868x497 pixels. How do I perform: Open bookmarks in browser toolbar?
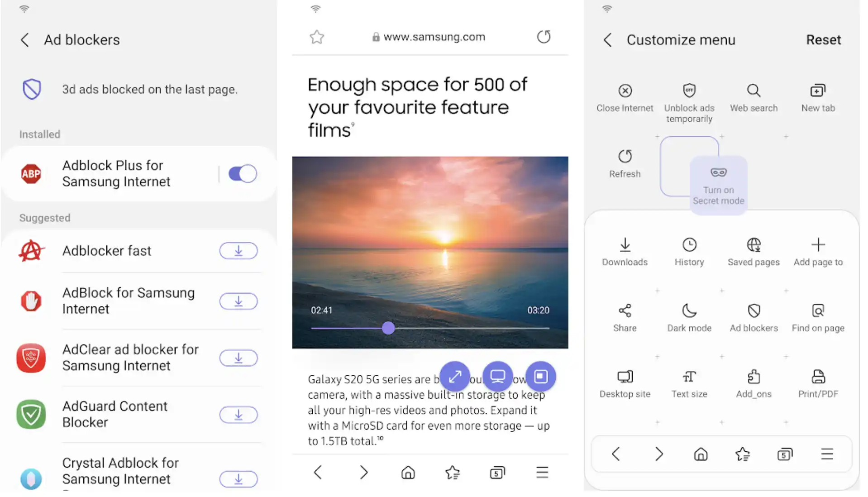click(453, 473)
